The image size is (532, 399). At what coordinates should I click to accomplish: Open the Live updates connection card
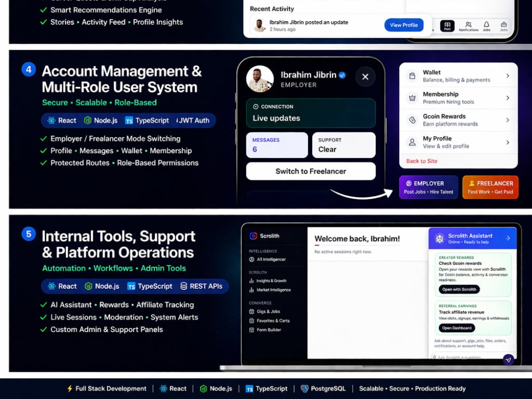[311, 113]
